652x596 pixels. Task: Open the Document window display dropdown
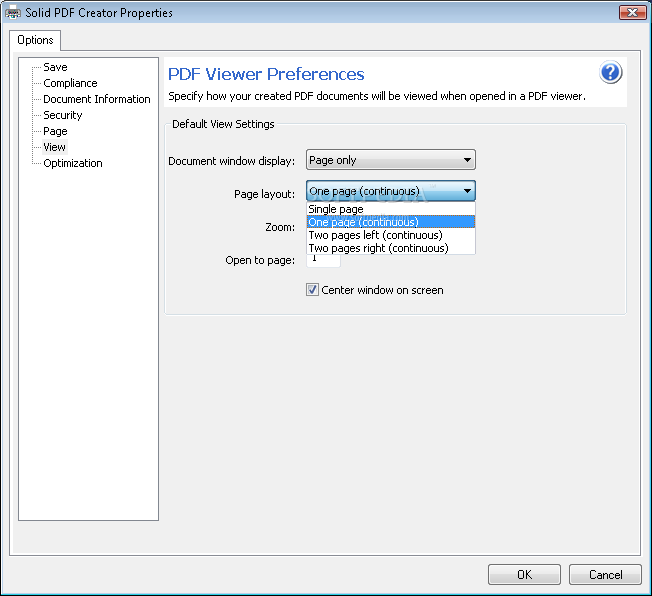tap(390, 160)
